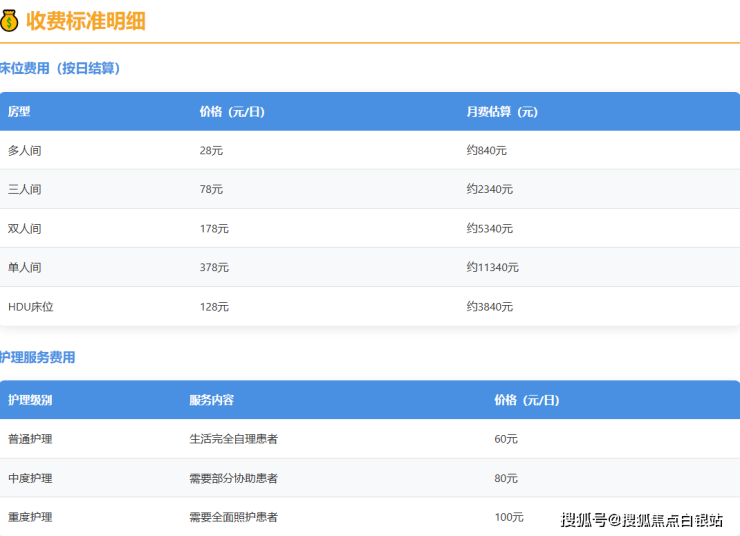Click the 约11340元 monthly estimate
This screenshot has height=536, width=740.
492,267
